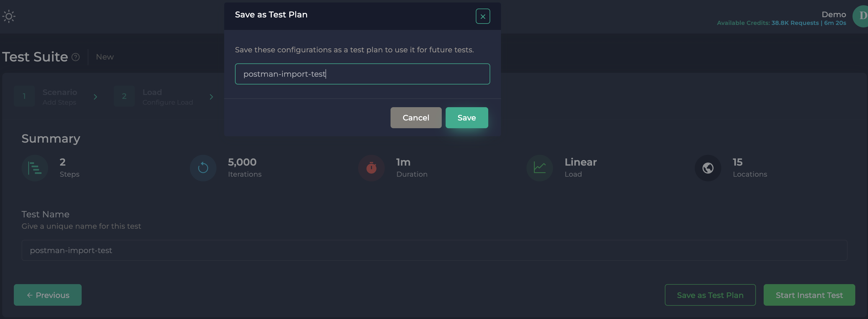The width and height of the screenshot is (868, 319).
Task: Click the Previous navigation button
Action: 47,295
